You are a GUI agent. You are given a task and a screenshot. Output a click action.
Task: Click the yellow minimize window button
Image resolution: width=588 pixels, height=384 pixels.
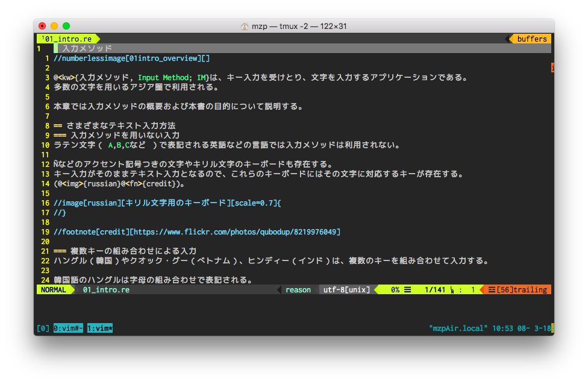tap(54, 26)
